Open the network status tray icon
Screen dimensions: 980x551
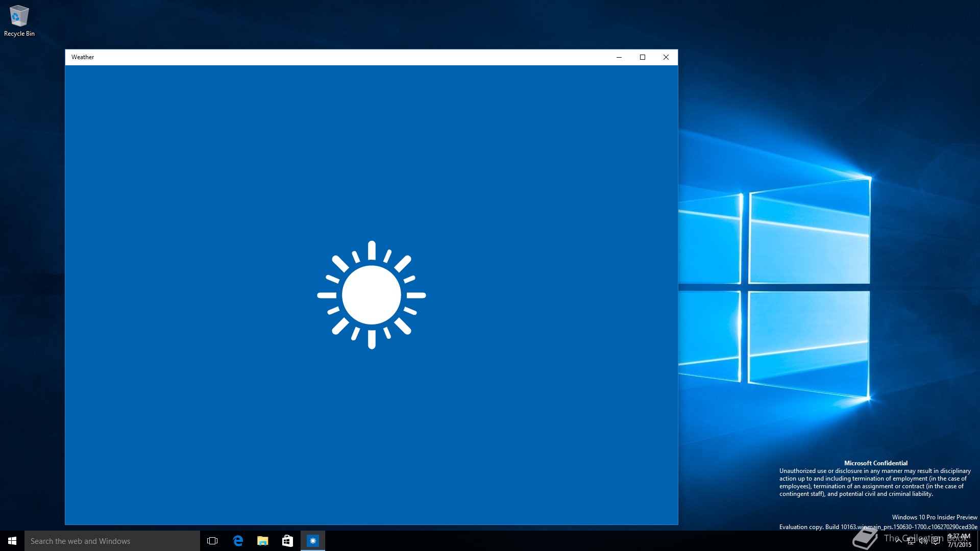[911, 541]
